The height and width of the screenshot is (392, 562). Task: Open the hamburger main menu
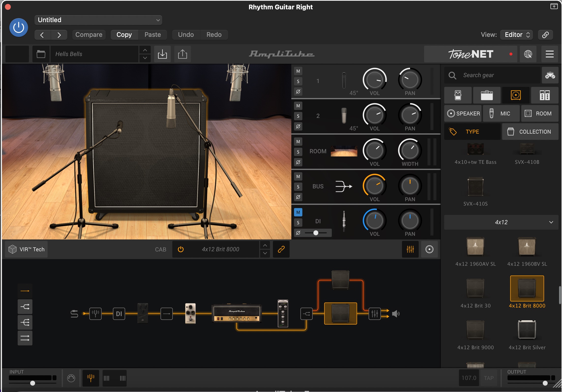[x=549, y=54]
